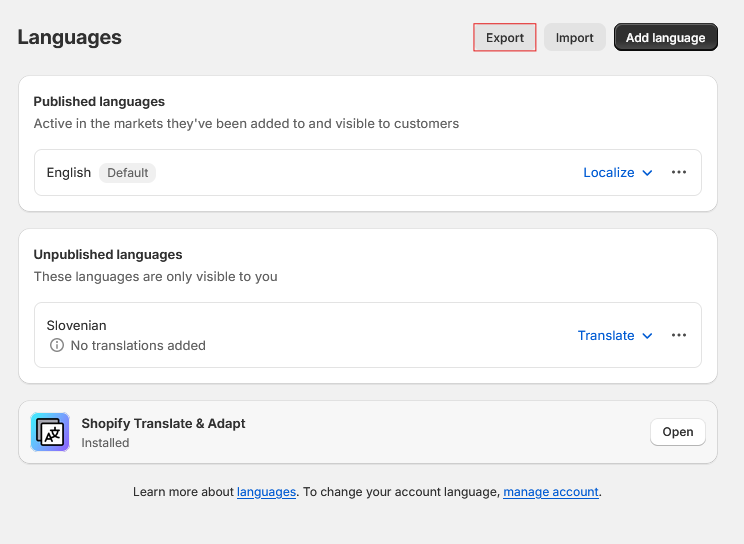Open the Translate & Adapt app
Image resolution: width=744 pixels, height=544 pixels.
point(678,432)
